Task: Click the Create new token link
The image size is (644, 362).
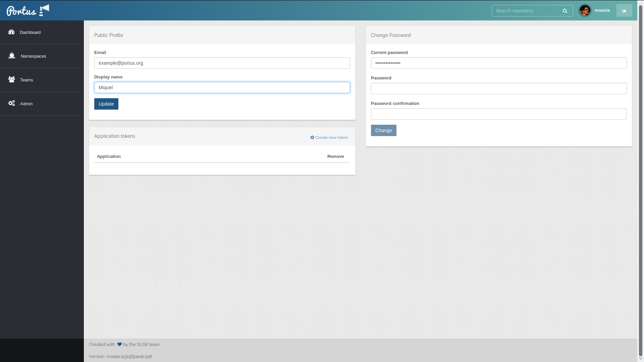Action: 329,137
